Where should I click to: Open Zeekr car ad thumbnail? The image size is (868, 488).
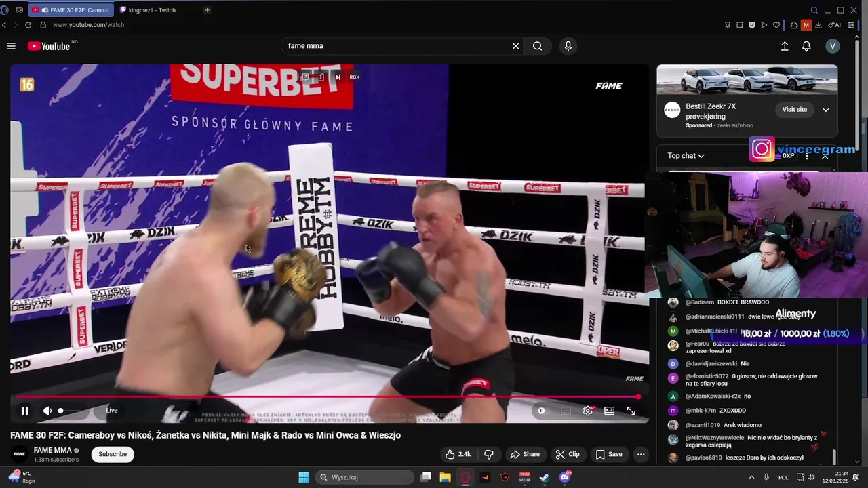[x=747, y=80]
